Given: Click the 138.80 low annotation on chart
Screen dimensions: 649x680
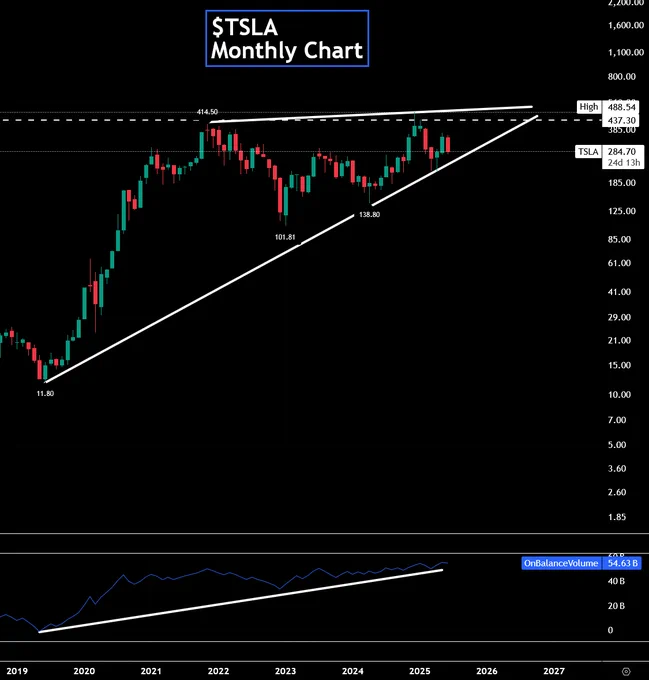Looking at the screenshot, I should [x=369, y=214].
